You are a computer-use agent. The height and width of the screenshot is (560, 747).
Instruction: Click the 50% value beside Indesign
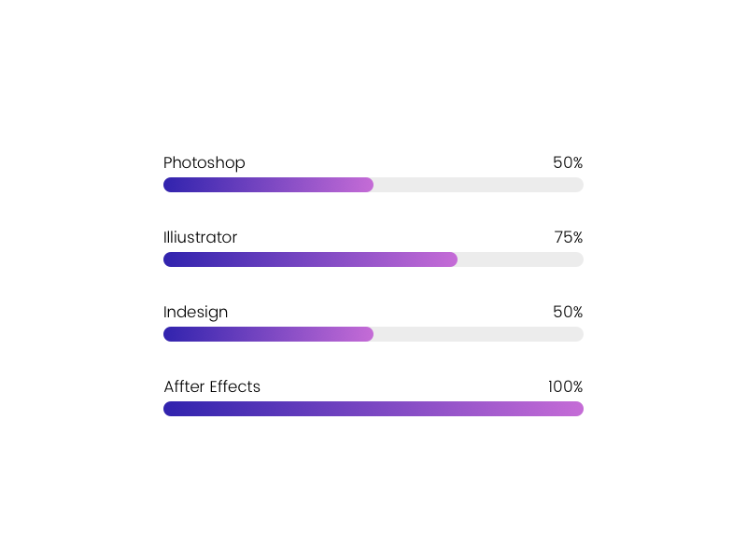pos(568,312)
